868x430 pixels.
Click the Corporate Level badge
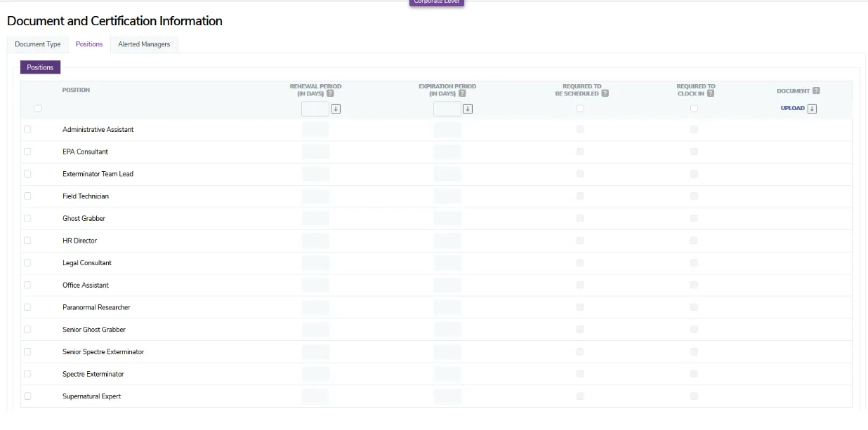(x=437, y=2)
